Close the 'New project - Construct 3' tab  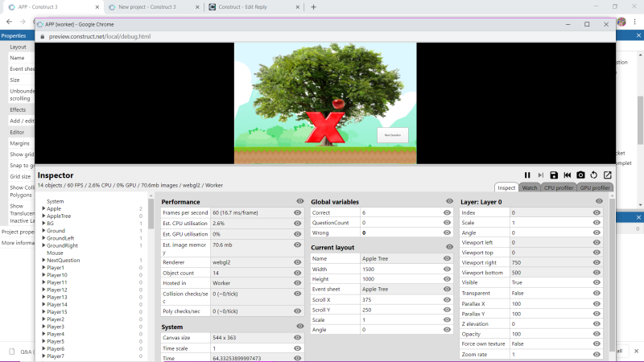197,7
